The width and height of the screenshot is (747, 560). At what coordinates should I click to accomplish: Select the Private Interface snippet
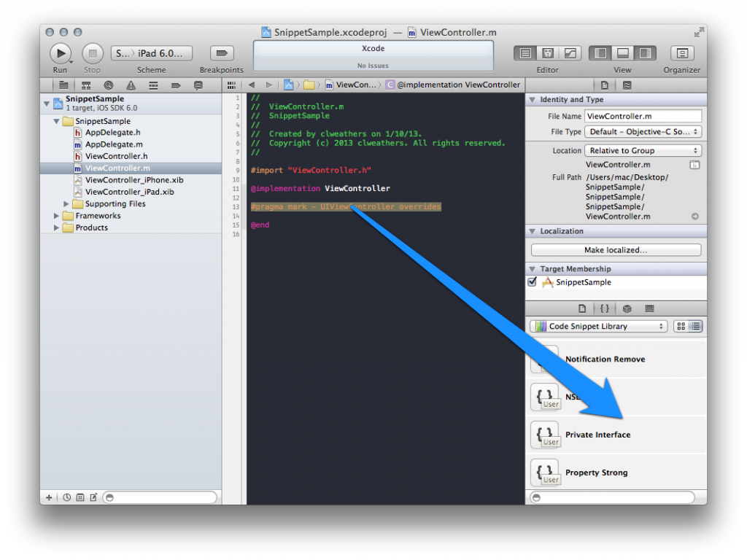click(x=616, y=435)
